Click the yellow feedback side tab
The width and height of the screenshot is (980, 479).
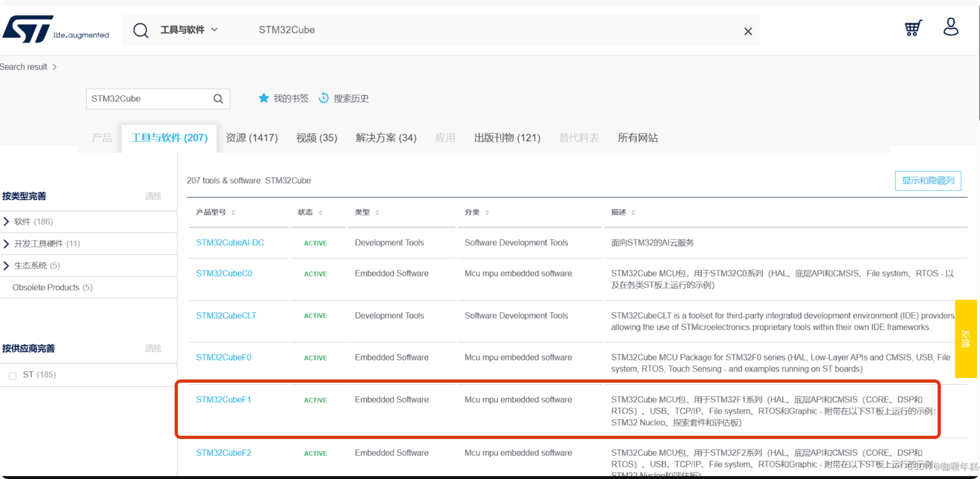[965, 339]
